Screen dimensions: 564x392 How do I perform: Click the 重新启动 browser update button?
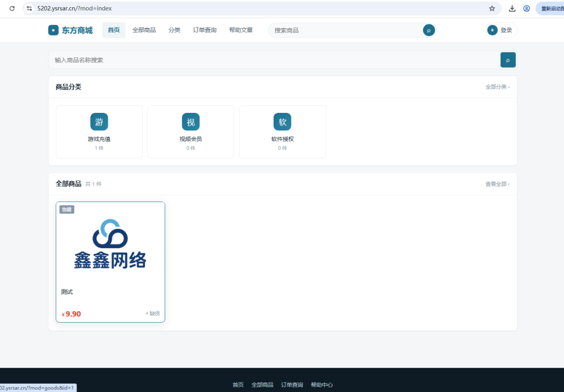tap(551, 8)
